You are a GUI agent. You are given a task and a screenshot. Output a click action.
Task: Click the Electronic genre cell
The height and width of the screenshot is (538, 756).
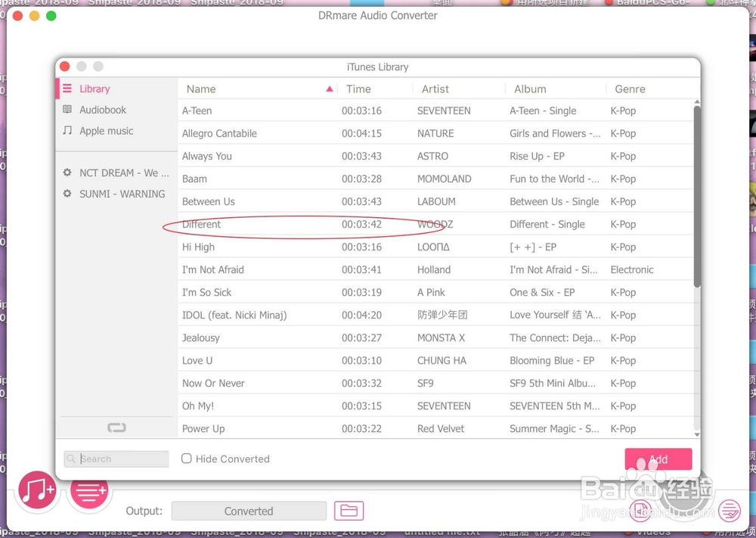point(632,269)
